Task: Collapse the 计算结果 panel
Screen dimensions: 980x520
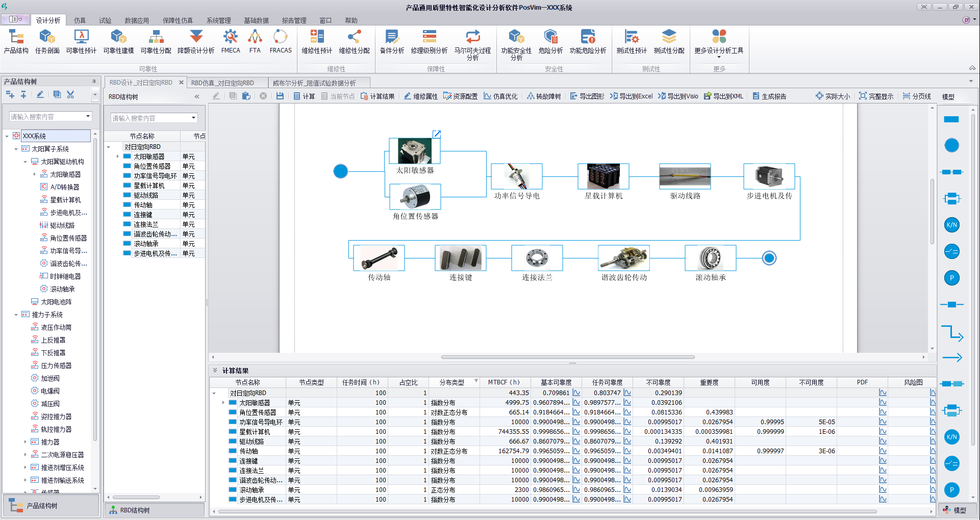Action: [x=215, y=371]
